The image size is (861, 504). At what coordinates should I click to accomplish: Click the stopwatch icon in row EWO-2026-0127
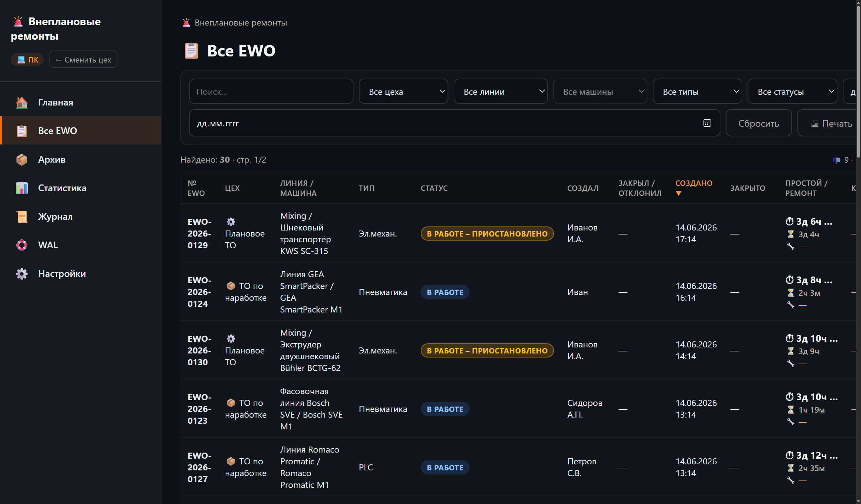[x=790, y=456]
